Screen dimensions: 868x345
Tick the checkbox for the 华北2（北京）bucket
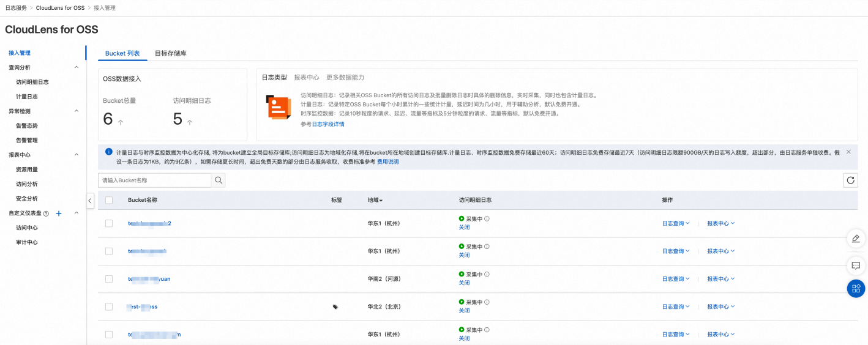click(109, 306)
